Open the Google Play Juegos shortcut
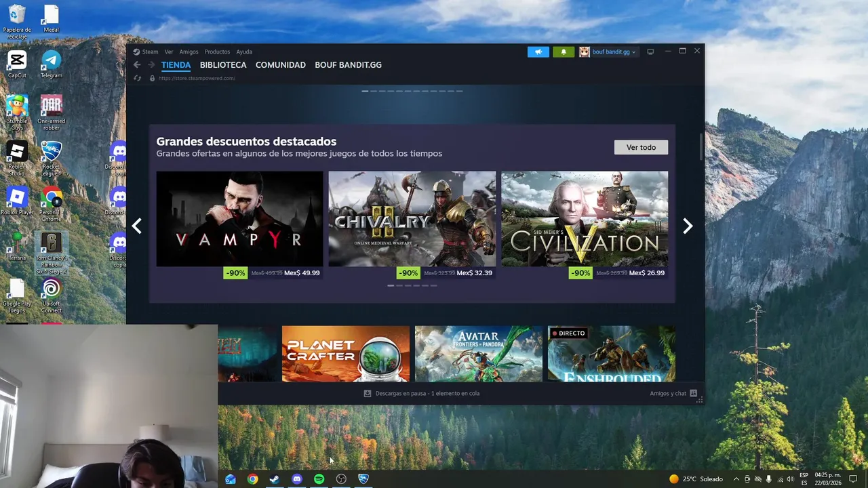The width and height of the screenshot is (868, 488). [x=17, y=296]
